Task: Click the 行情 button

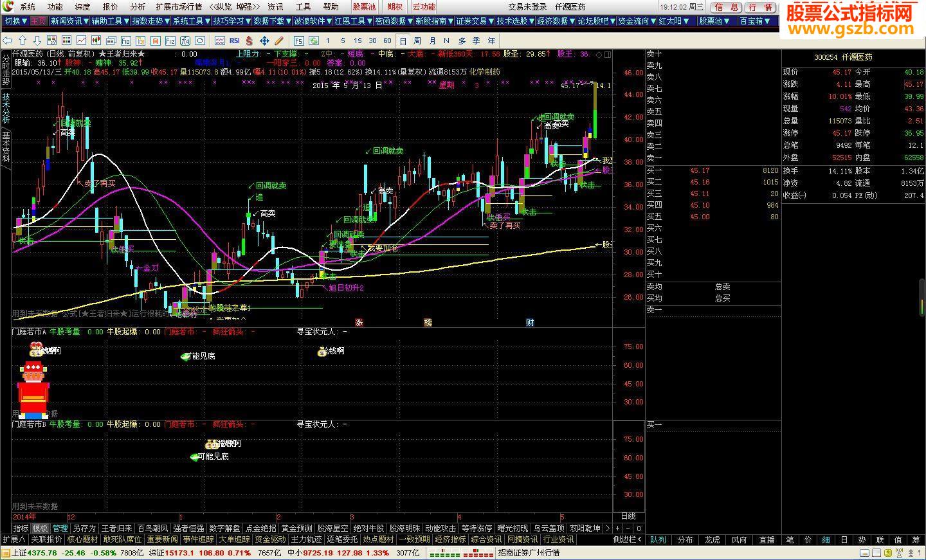Action: 761,7
